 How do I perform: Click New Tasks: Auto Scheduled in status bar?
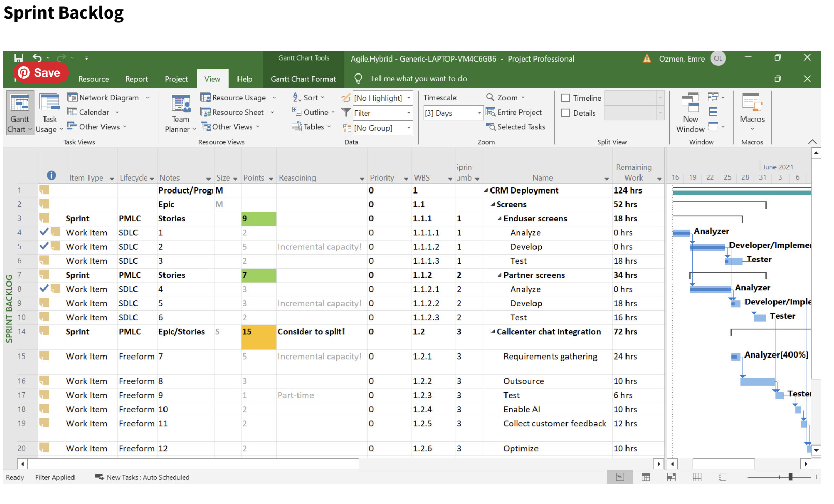click(x=148, y=477)
